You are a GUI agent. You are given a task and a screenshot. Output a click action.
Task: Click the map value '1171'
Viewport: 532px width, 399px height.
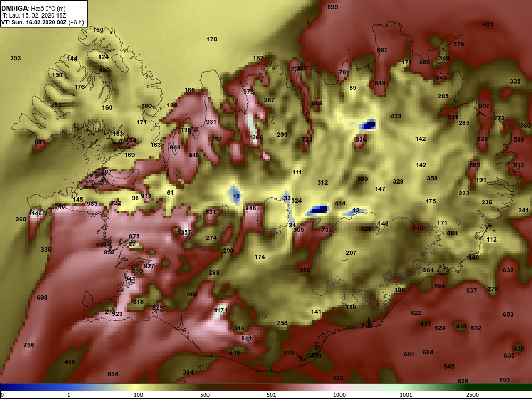tap(221, 310)
